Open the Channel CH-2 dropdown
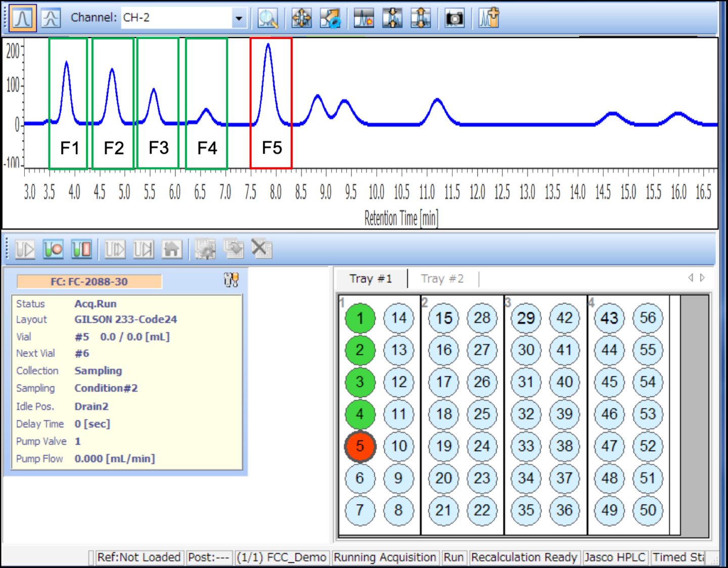 pos(239,19)
